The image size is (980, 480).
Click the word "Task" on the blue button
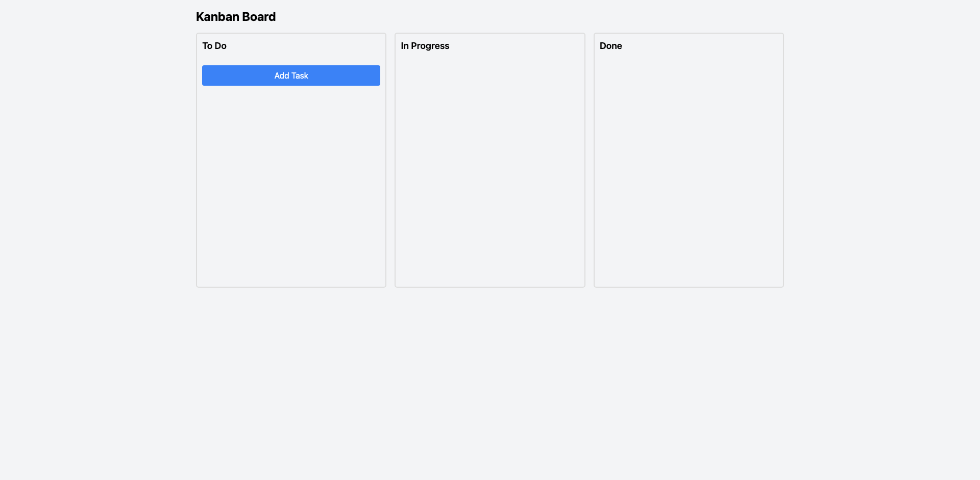(x=300, y=75)
